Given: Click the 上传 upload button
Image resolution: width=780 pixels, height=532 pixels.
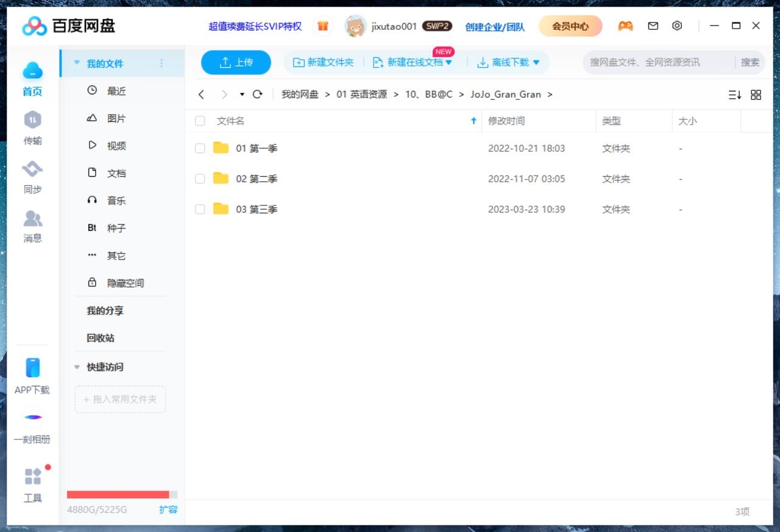Looking at the screenshot, I should (x=236, y=62).
